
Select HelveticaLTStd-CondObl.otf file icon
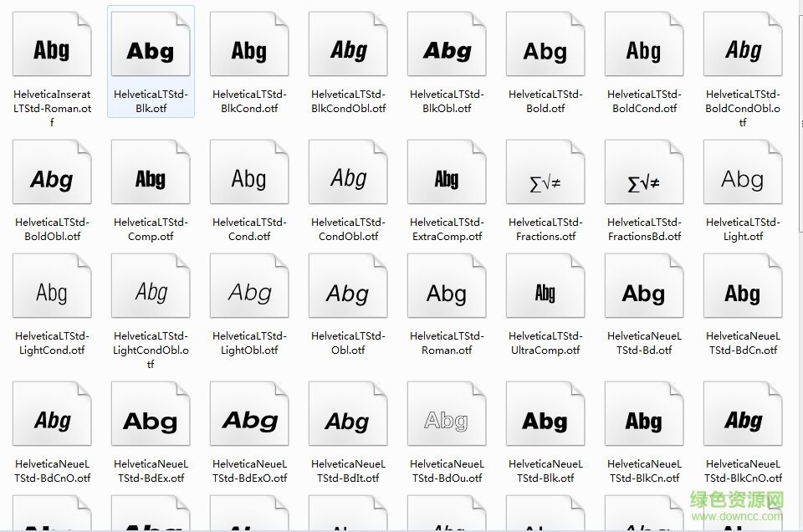coord(348,172)
